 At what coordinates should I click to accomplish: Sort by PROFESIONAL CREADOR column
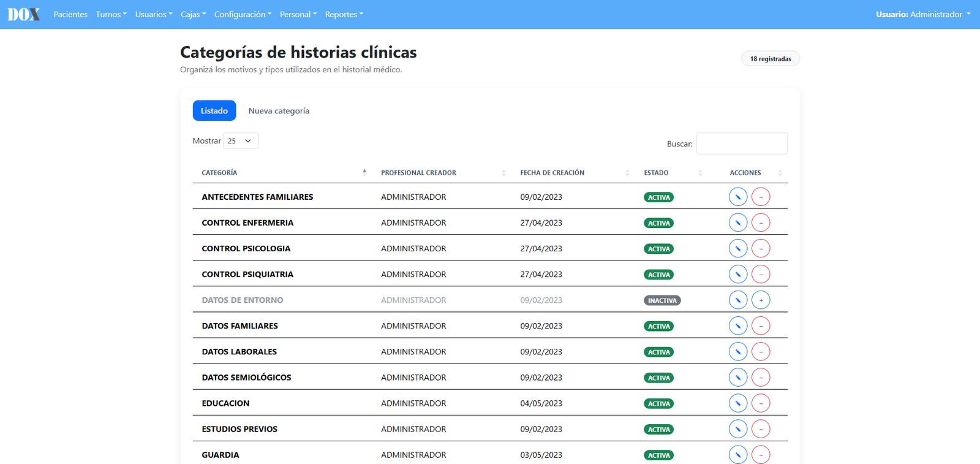coord(442,173)
